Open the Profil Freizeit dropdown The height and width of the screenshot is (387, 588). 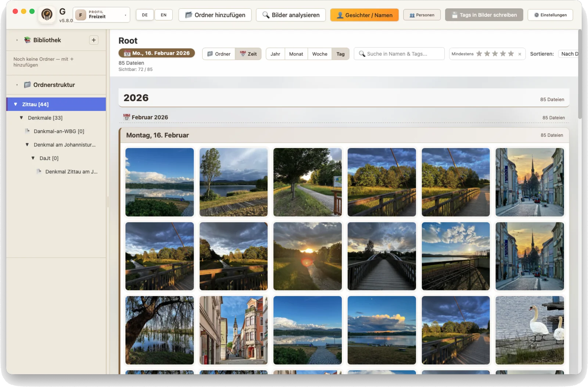(101, 15)
